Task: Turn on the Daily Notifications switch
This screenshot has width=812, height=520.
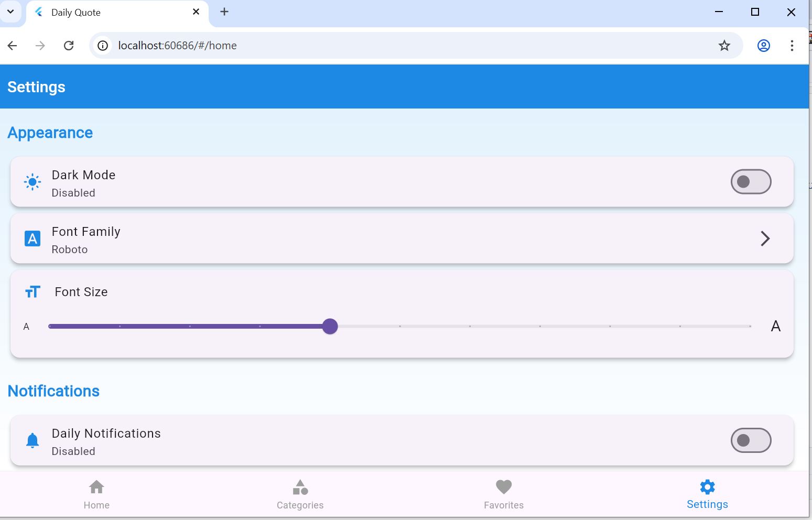Action: 751,440
